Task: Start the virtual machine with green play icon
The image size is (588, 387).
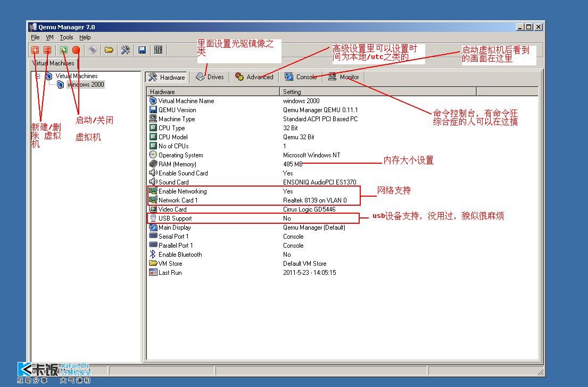Action: point(64,50)
